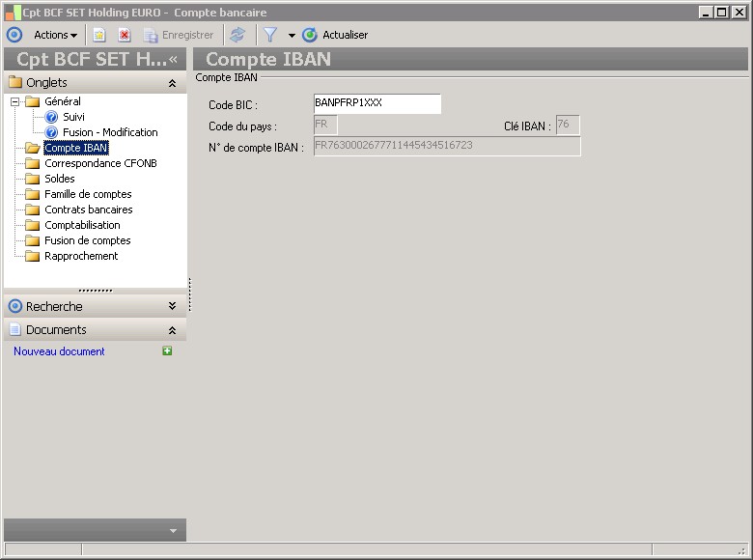Minimize the Compte bancaire window
Image resolution: width=753 pixels, height=560 pixels.
coord(706,13)
